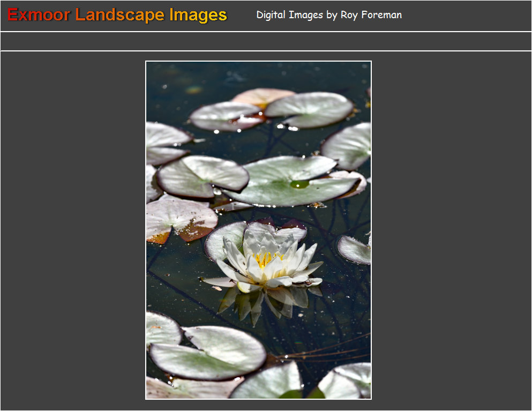Viewport: 532px width, 411px height.
Task: Click the Digital Images by Roy Foreman tagline
Action: (x=329, y=15)
